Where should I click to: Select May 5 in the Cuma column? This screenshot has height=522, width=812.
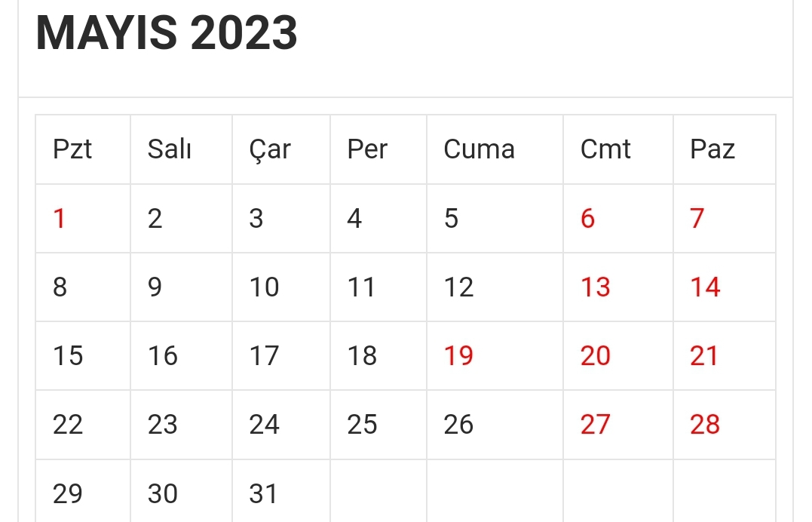click(451, 219)
